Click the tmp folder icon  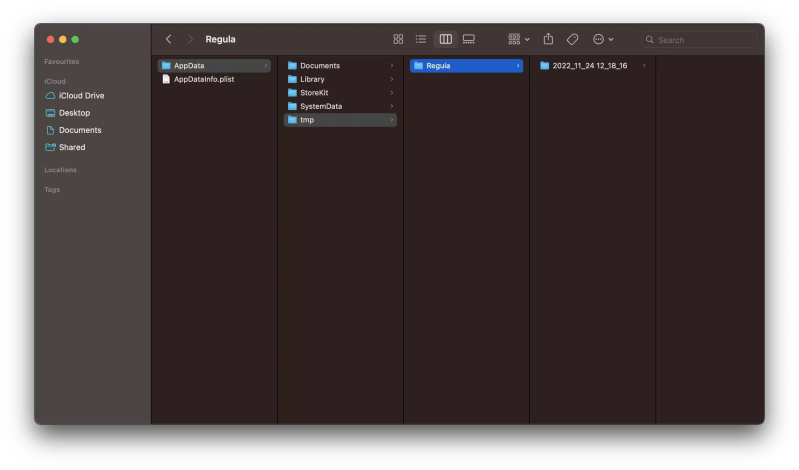pyautogui.click(x=292, y=120)
